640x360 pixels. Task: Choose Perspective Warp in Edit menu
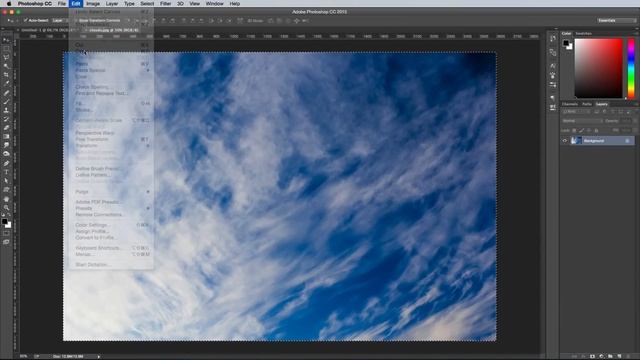pyautogui.click(x=112, y=133)
